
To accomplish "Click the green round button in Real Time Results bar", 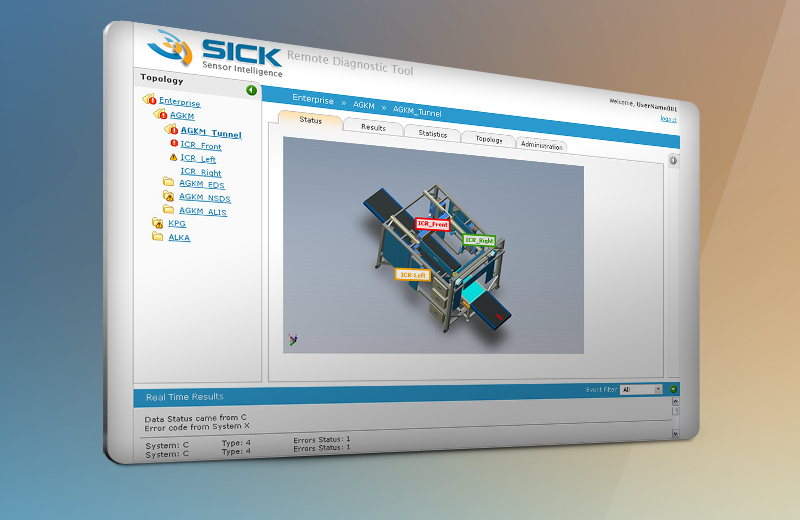I will coord(673,389).
